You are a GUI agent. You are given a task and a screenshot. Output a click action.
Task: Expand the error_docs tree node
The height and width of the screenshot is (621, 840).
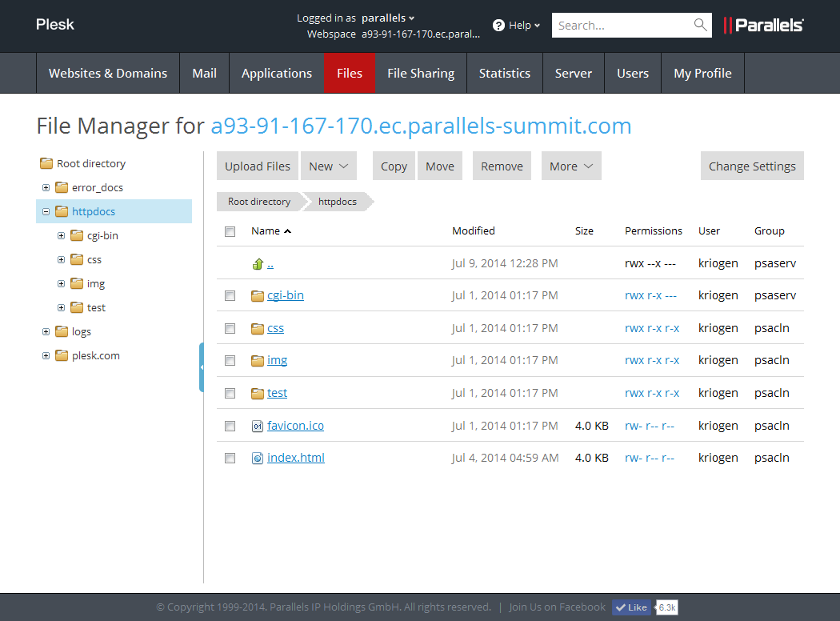[x=46, y=187]
